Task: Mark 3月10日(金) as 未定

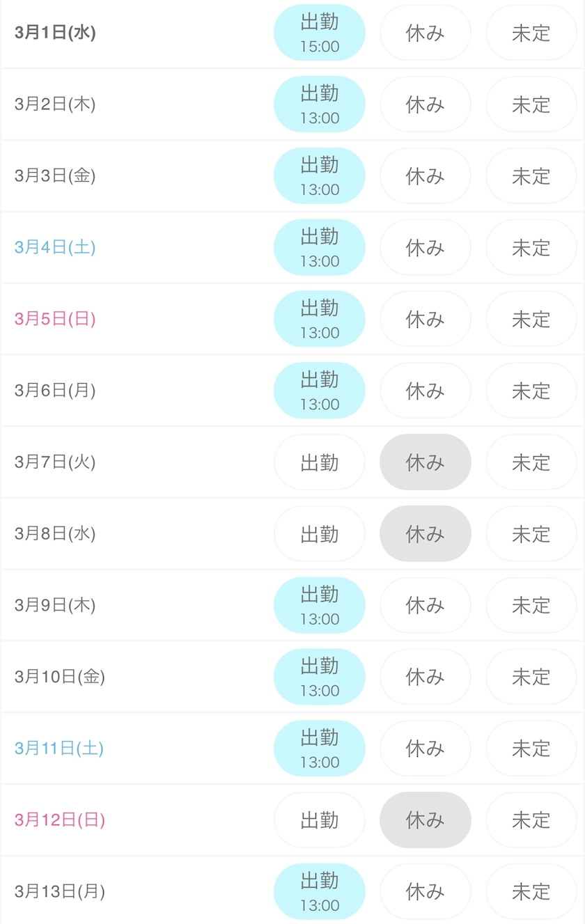Action: click(x=531, y=677)
